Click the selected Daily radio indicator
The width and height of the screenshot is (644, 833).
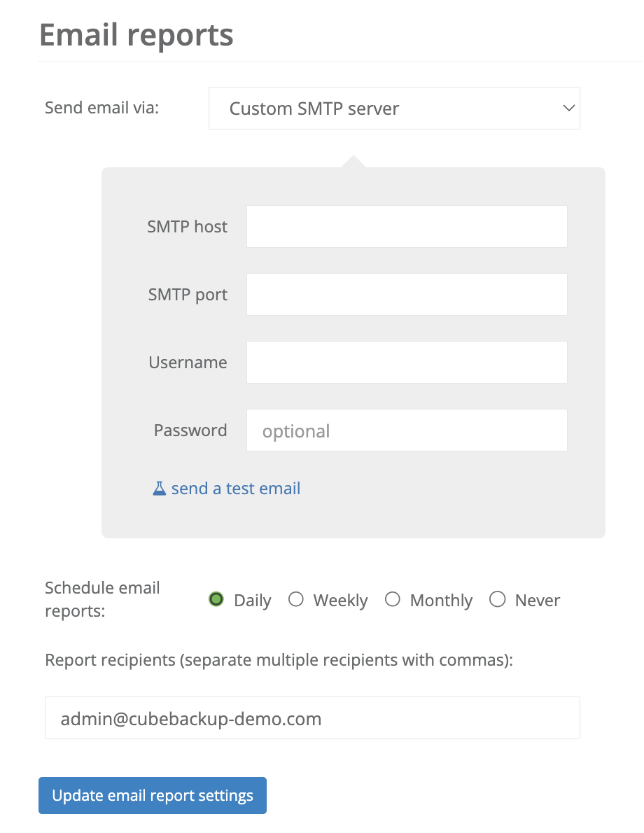pyautogui.click(x=216, y=599)
